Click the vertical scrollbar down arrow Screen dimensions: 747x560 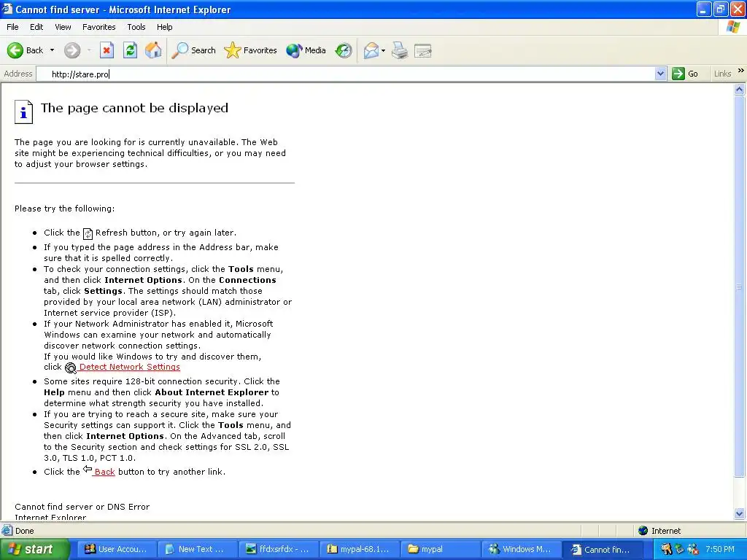coord(740,513)
